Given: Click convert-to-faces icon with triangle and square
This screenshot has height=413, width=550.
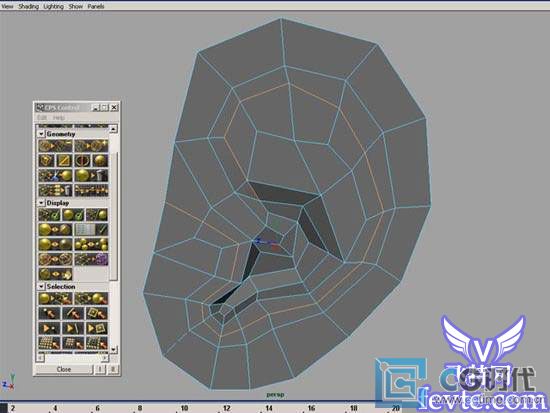Looking at the screenshot, I should coord(97,328).
